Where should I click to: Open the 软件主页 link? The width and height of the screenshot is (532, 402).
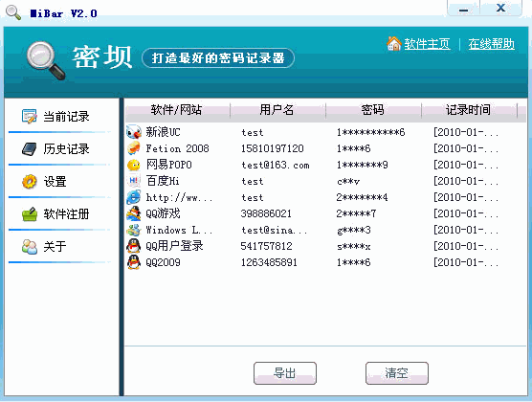point(427,44)
